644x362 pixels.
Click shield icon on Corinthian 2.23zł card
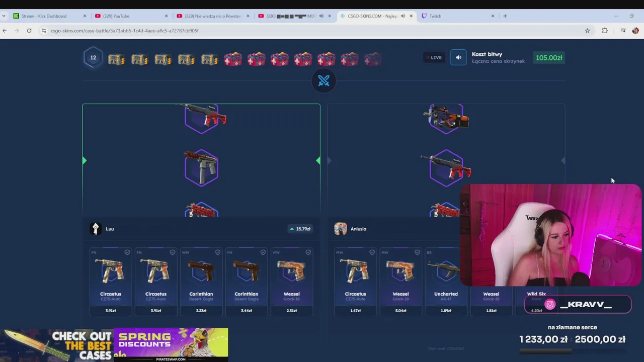[217, 252]
